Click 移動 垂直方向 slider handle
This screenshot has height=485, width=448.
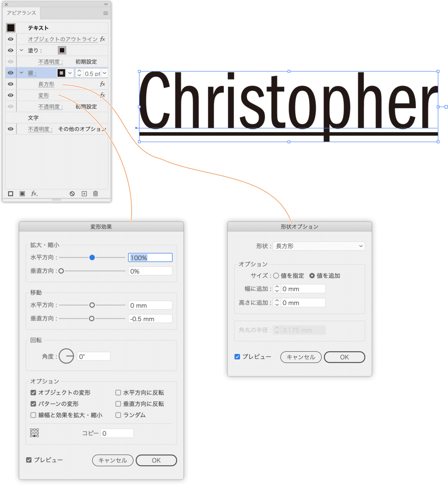click(91, 319)
